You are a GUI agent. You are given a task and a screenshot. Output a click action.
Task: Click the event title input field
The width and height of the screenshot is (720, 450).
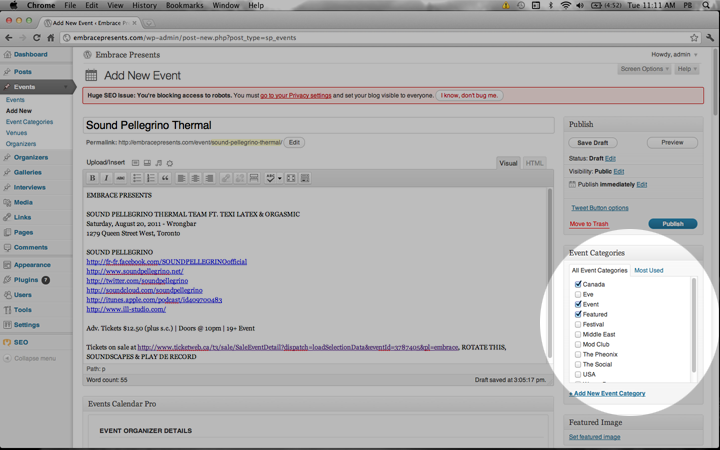click(x=318, y=125)
